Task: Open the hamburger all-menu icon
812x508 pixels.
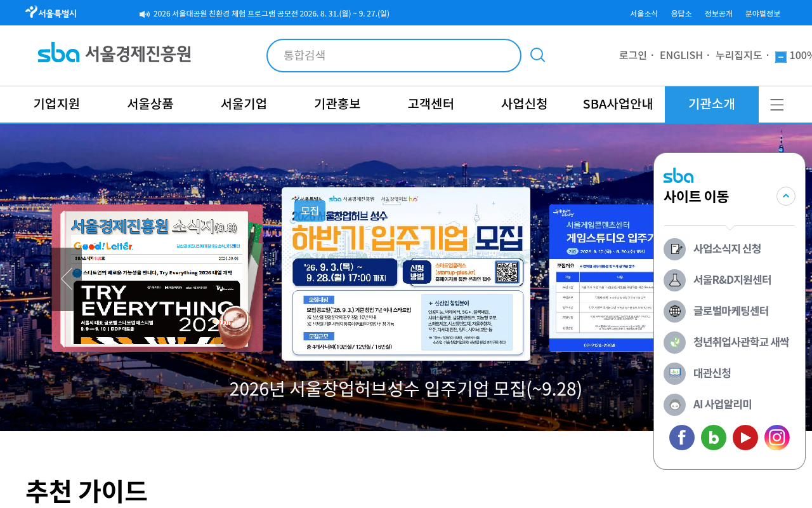Action: [777, 105]
